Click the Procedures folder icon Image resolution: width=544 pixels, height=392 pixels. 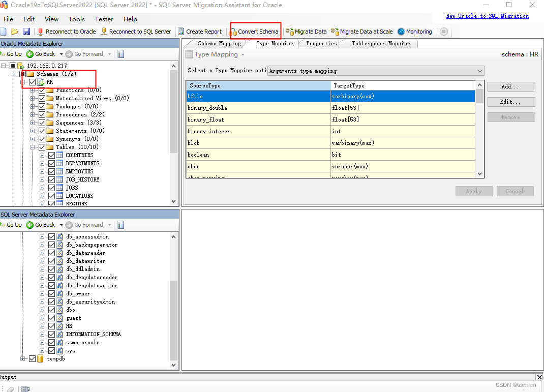click(50, 114)
